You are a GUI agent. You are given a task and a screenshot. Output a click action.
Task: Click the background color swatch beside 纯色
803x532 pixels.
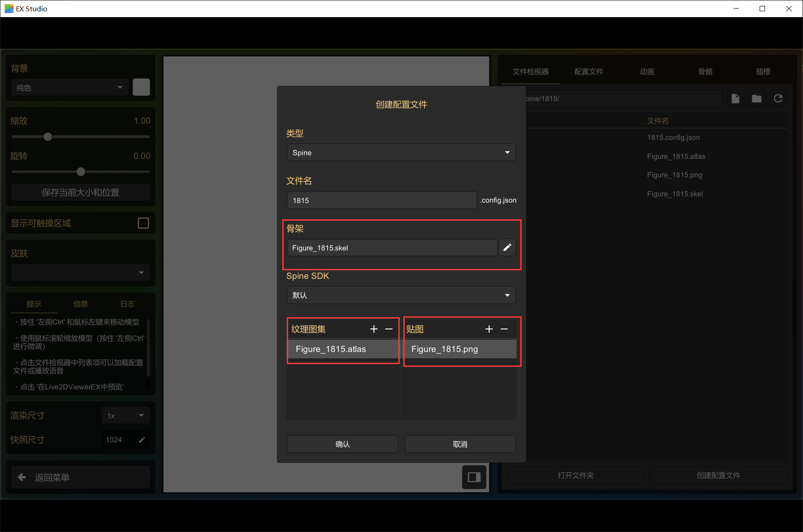[141, 87]
